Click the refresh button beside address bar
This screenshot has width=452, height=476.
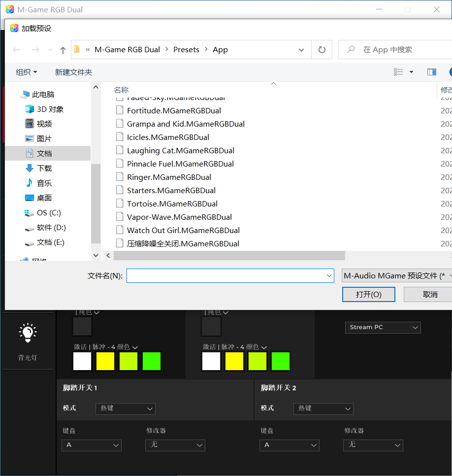point(322,50)
